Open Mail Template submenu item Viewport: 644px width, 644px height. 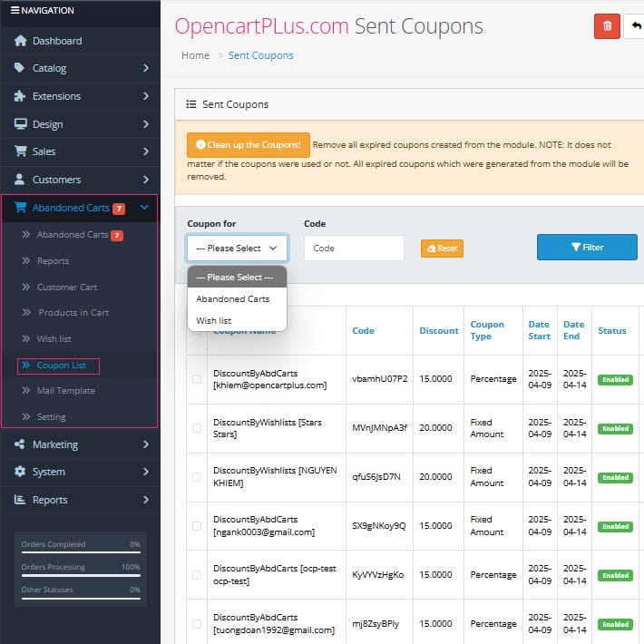(x=66, y=391)
